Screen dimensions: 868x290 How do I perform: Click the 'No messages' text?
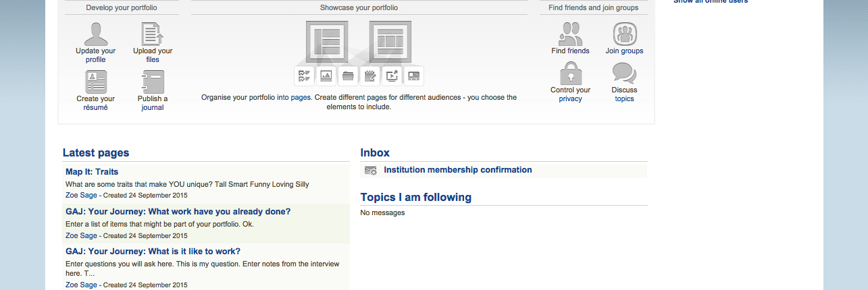tap(383, 213)
